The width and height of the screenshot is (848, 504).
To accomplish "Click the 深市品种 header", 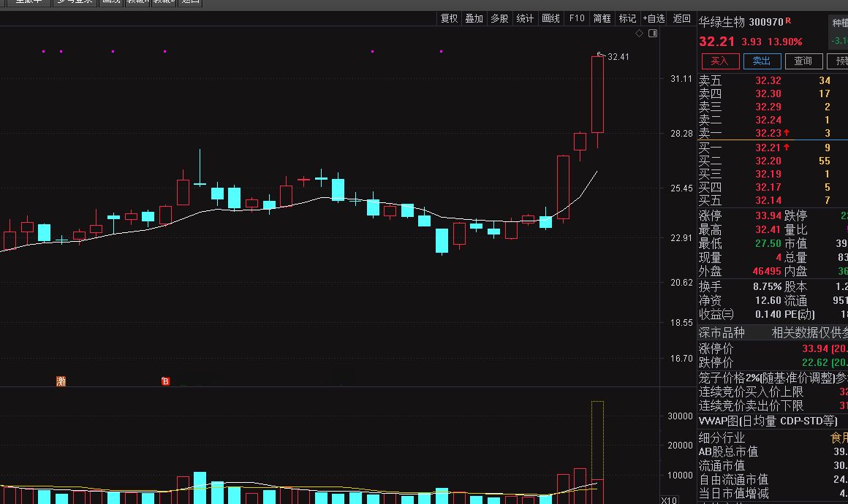I will pos(722,333).
